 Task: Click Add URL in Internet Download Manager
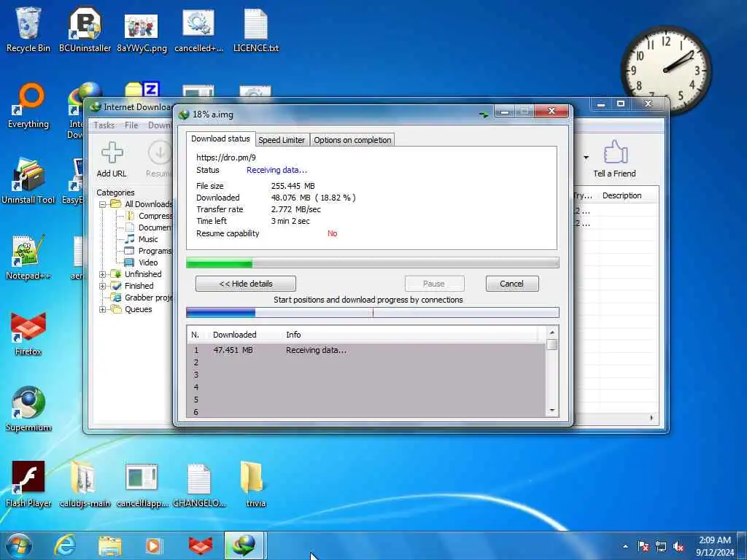click(112, 160)
